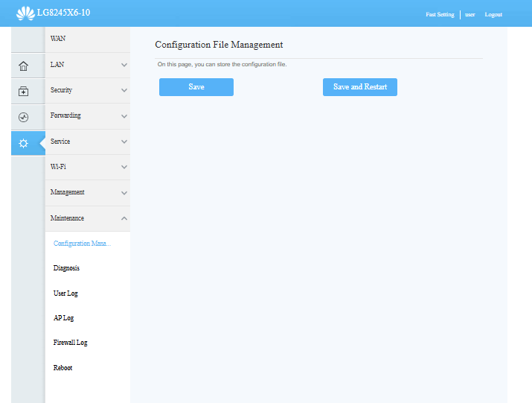Screen dimensions: 532x403
Task: Open Fast Setting in the header
Action: point(440,15)
